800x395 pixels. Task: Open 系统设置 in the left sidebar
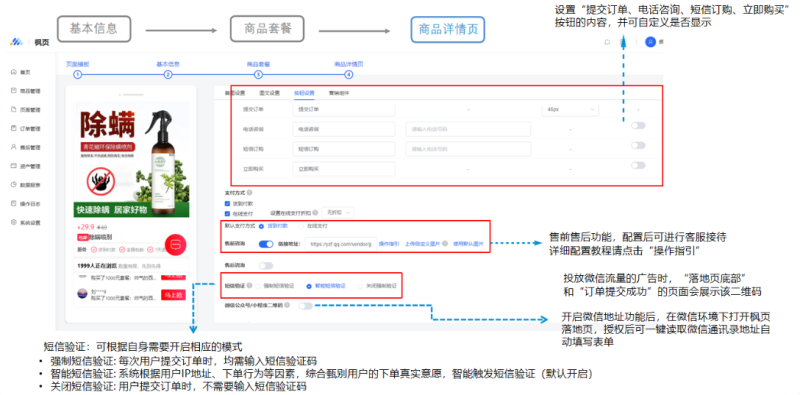click(x=25, y=223)
